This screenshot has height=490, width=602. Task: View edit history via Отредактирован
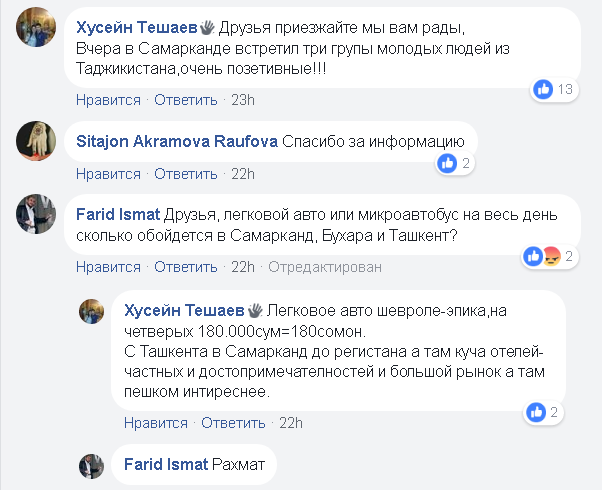tap(324, 267)
